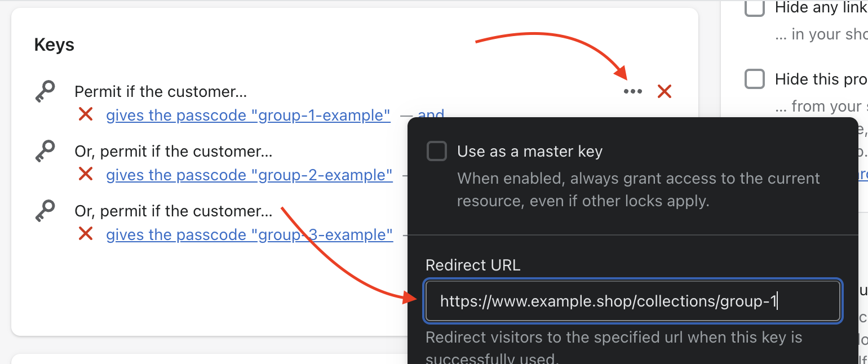The height and width of the screenshot is (364, 868).
Task: Remove group-1-example passcode condition
Action: [86, 115]
